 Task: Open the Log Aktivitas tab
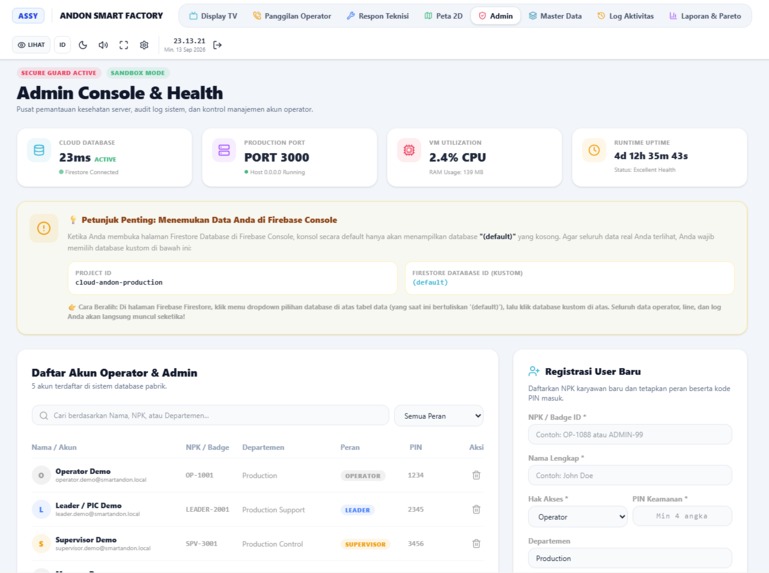coord(625,16)
